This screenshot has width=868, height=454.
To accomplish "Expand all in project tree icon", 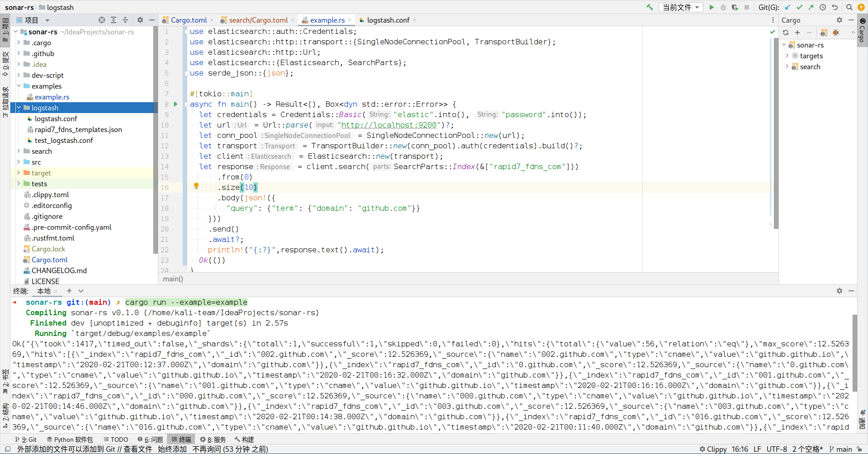I will 114,20.
